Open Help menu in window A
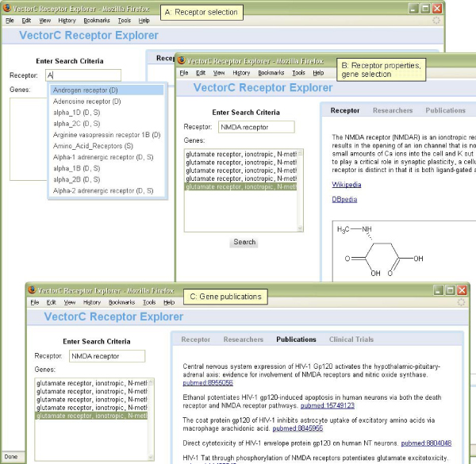The width and height of the screenshot is (476, 464). click(144, 21)
